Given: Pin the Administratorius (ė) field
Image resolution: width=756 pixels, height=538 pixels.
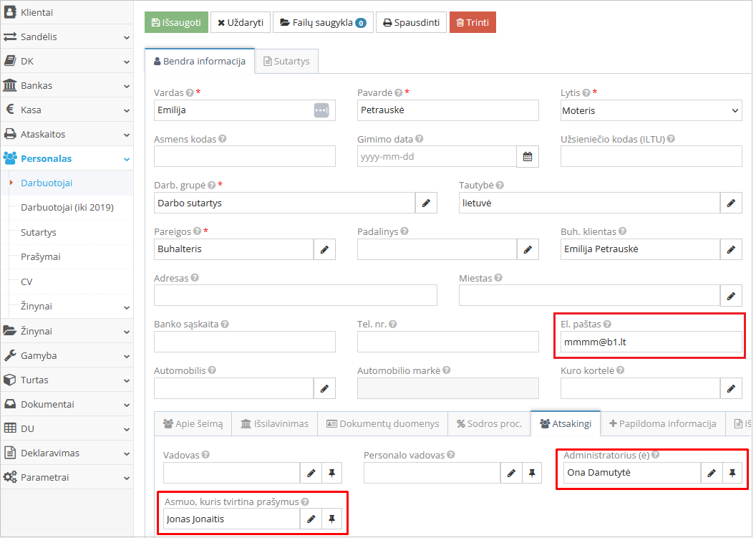Looking at the screenshot, I should 732,473.
